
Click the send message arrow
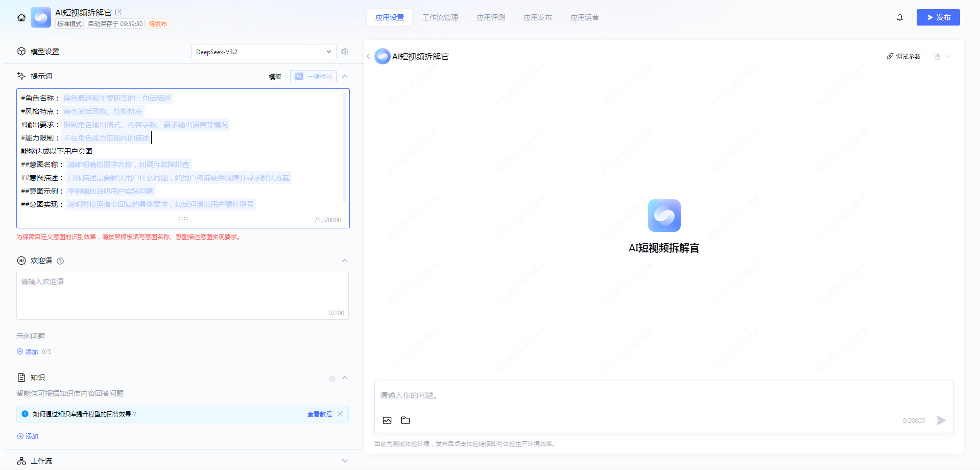point(941,420)
